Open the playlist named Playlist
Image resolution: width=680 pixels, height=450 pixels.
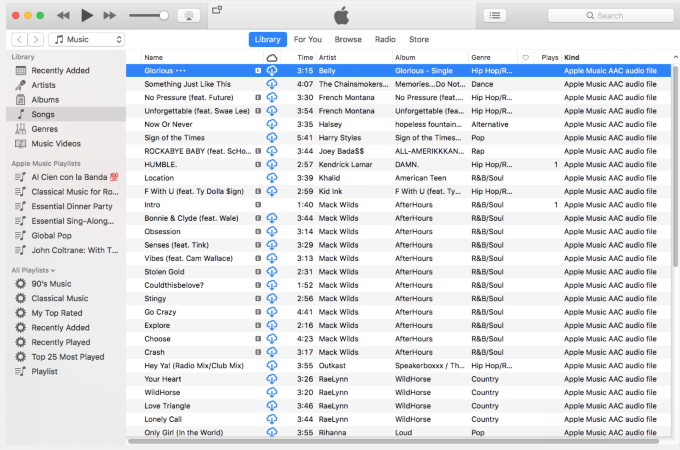pyautogui.click(x=66, y=372)
